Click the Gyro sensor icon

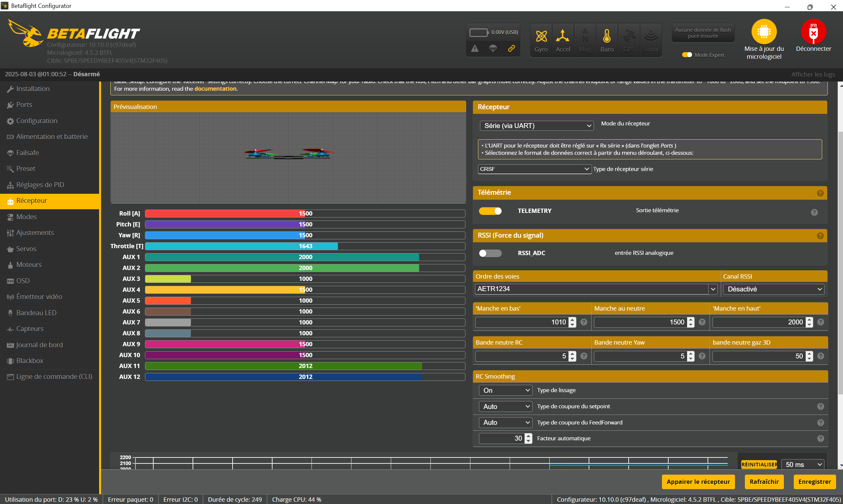pyautogui.click(x=541, y=36)
